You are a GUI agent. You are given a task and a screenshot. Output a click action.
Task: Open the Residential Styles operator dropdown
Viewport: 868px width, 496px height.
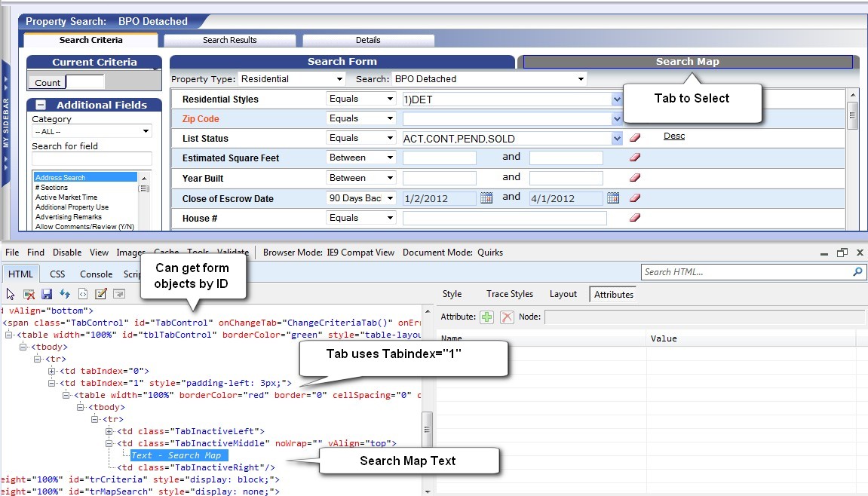(x=361, y=99)
